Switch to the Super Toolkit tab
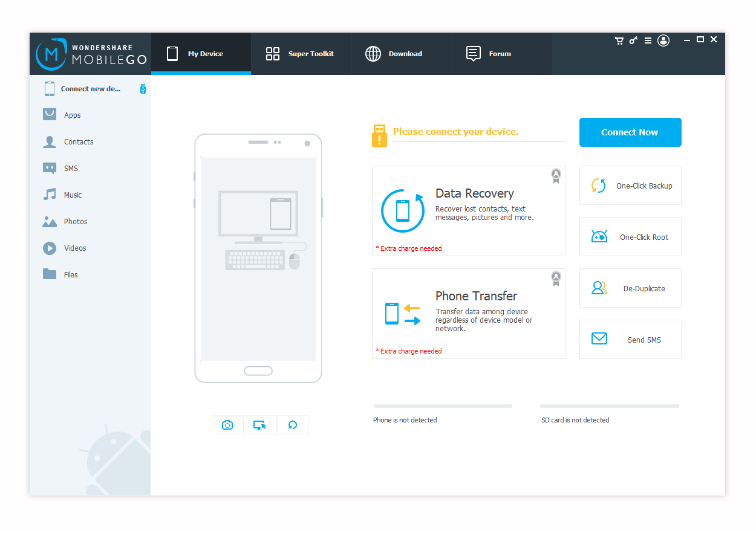756x533 pixels. click(301, 54)
